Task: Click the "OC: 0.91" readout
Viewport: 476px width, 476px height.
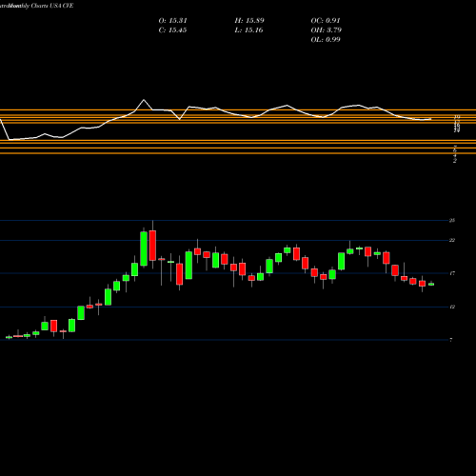Action: [326, 21]
